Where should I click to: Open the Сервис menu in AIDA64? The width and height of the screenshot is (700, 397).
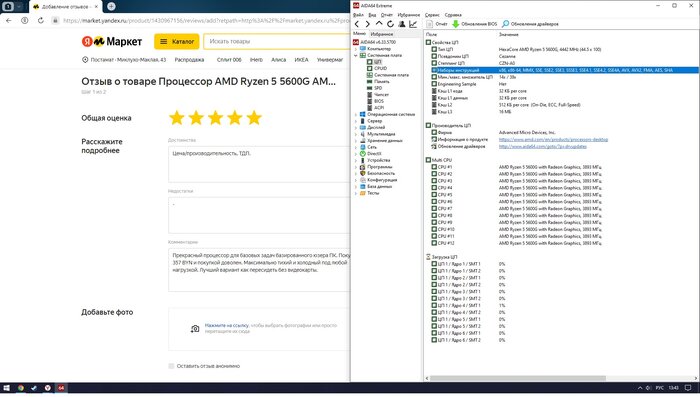pyautogui.click(x=432, y=15)
